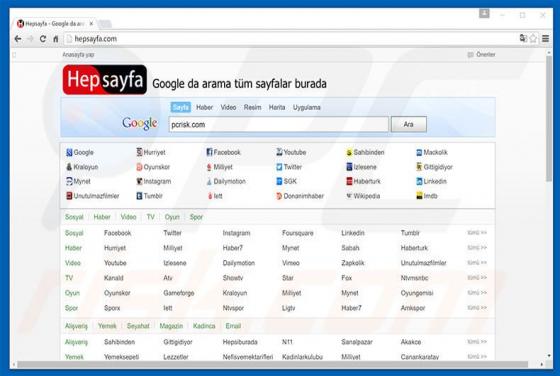This screenshot has height=376, width=560.
Task: Open Gittigidiyor shortcut in quick links grid
Action: click(x=434, y=167)
